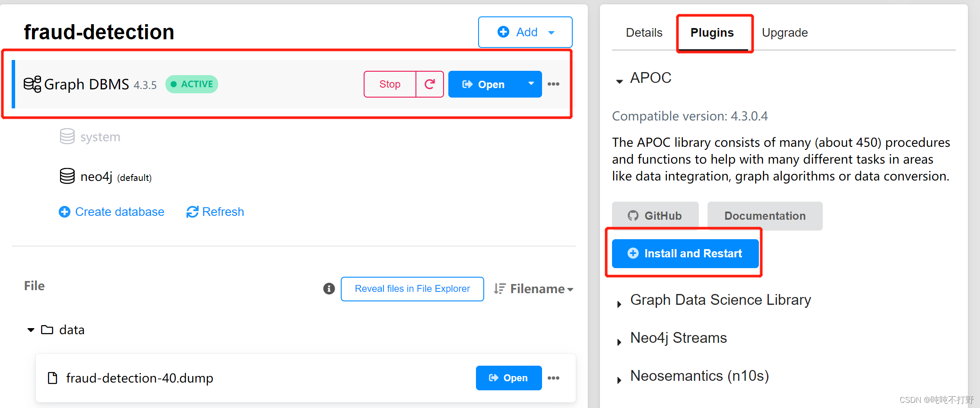The image size is (980, 408).
Task: Click the info icon in File section
Action: point(329,289)
